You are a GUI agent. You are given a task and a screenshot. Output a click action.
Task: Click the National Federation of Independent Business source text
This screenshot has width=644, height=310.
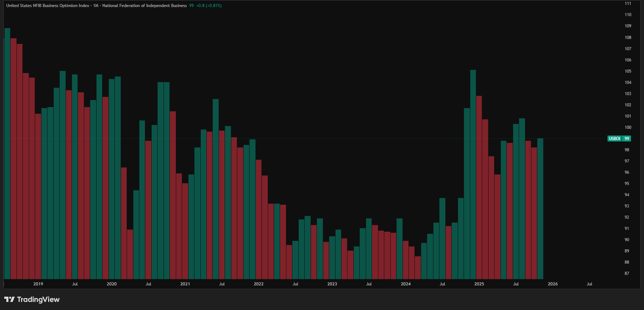point(144,6)
